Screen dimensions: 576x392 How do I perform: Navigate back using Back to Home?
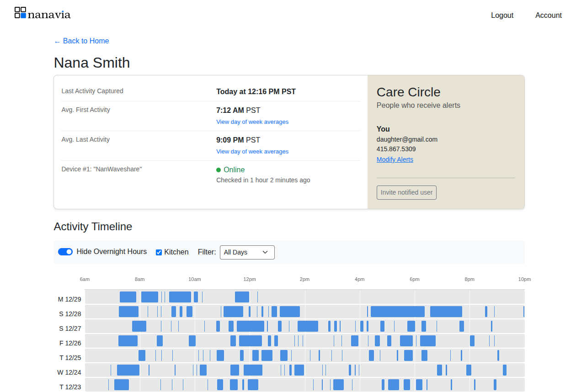pos(81,41)
